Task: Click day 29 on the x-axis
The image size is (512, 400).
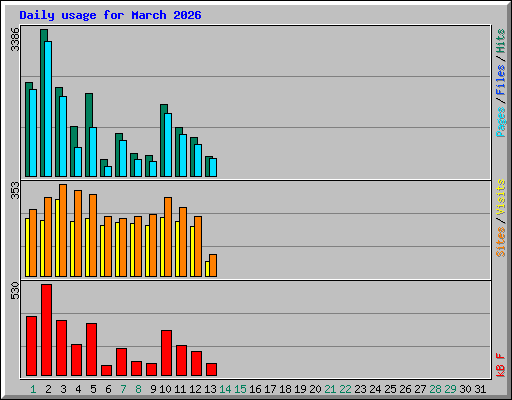Action: (x=450, y=389)
